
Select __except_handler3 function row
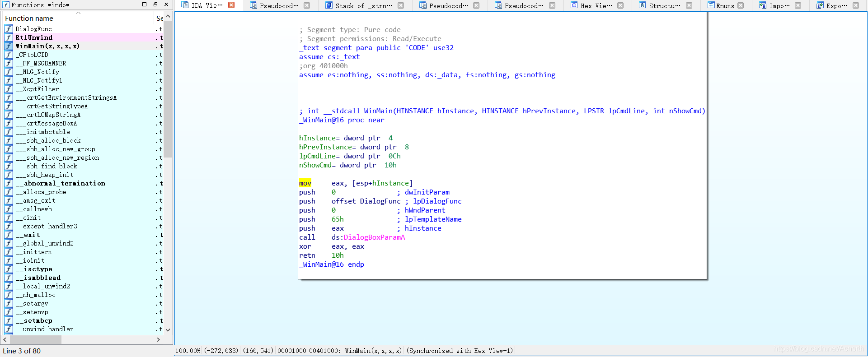(x=84, y=226)
